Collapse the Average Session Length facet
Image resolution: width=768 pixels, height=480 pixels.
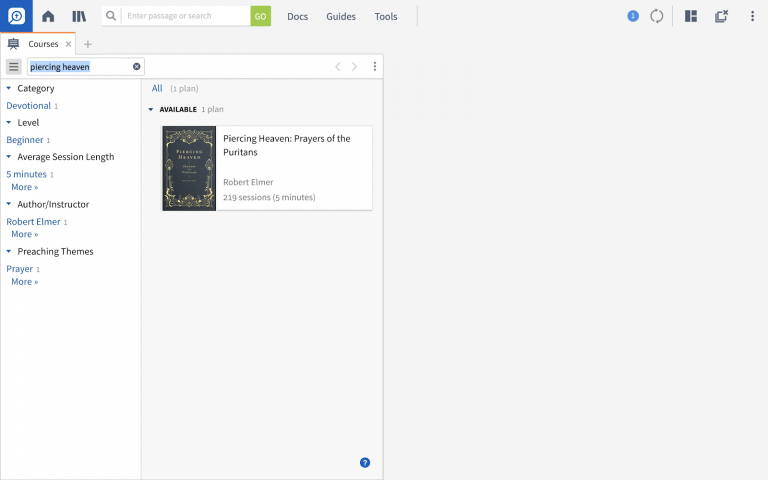point(8,157)
